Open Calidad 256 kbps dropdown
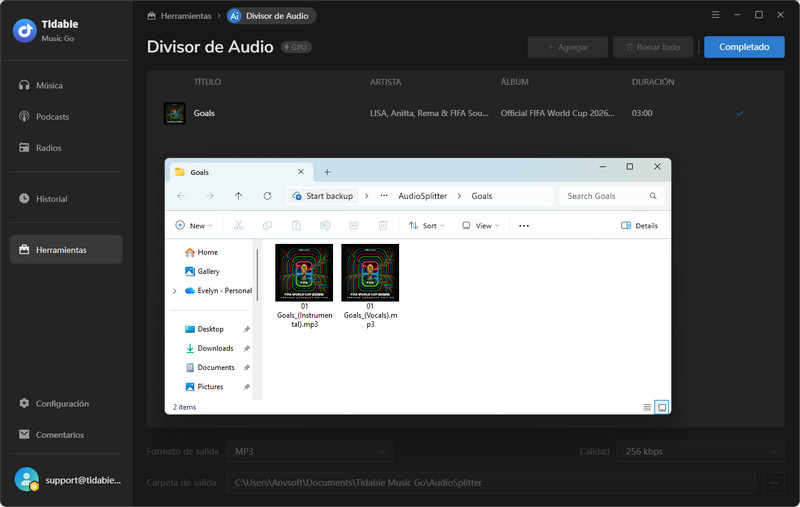 700,451
